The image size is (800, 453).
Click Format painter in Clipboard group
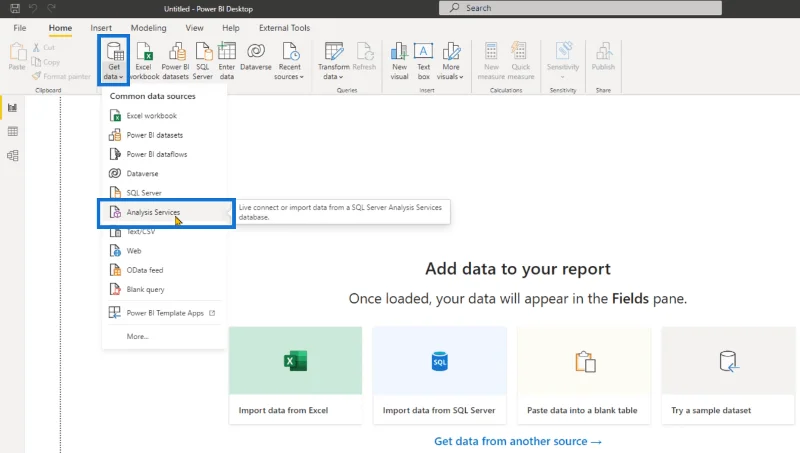(61, 76)
